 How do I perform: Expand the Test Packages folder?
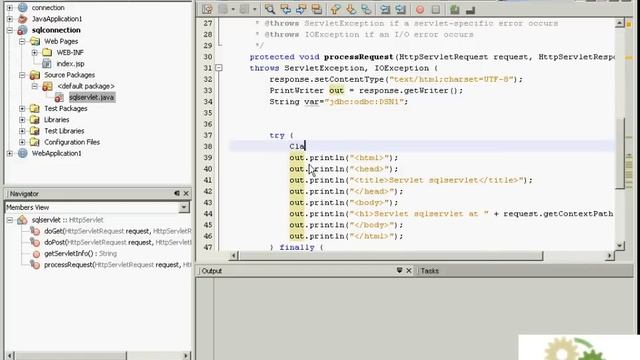[x=22, y=109]
